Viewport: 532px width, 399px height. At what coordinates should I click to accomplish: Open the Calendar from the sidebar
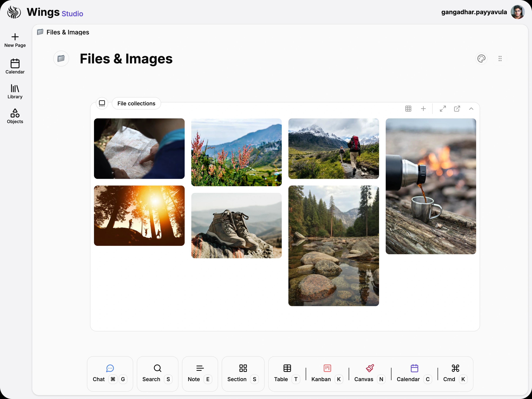pos(15,67)
